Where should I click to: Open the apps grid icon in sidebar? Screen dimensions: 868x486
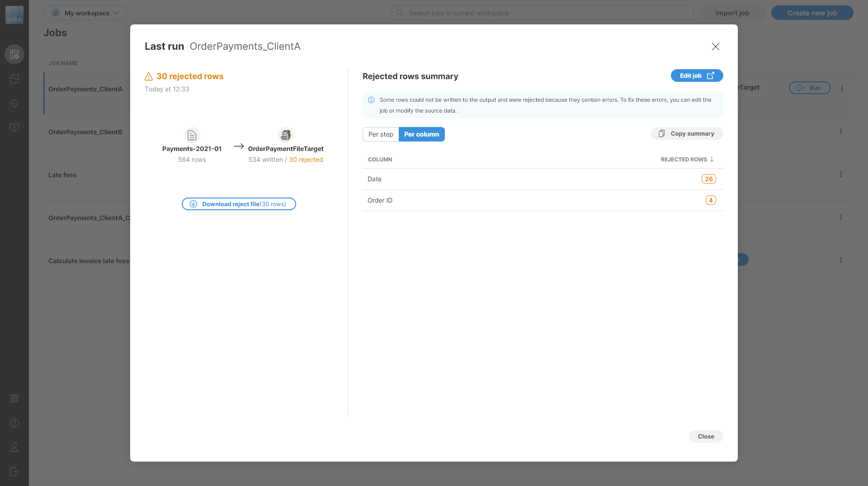(x=14, y=398)
